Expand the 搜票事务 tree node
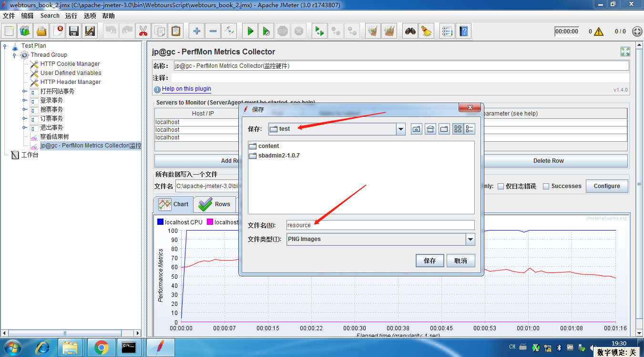 [x=24, y=109]
